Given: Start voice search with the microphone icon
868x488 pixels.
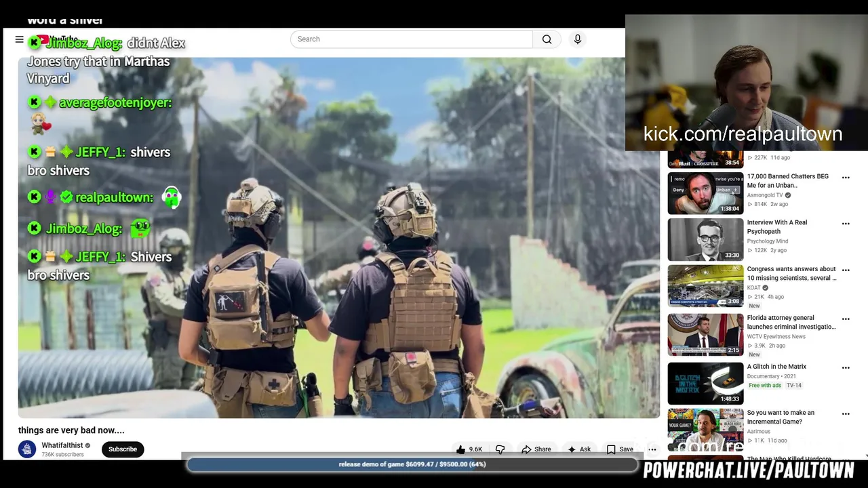Looking at the screenshot, I should click(x=578, y=39).
